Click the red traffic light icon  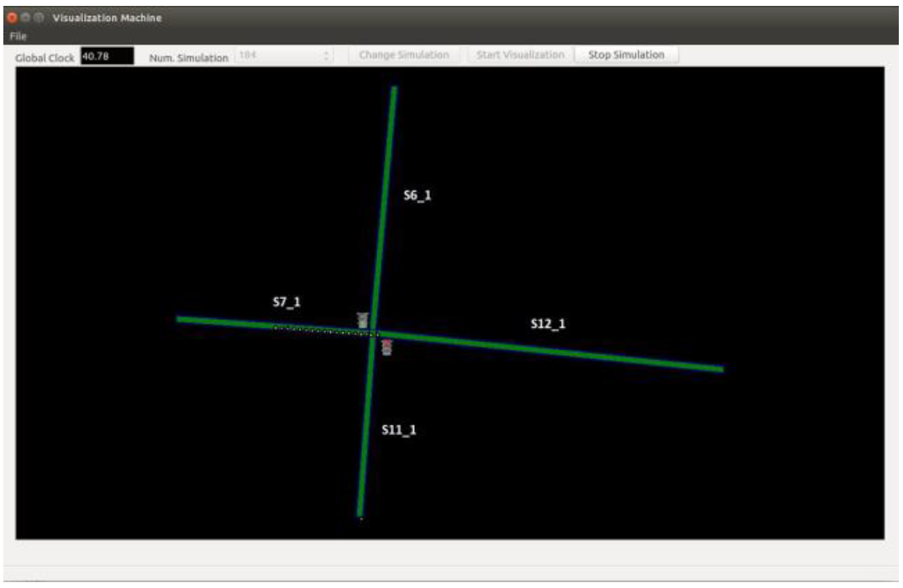point(386,347)
